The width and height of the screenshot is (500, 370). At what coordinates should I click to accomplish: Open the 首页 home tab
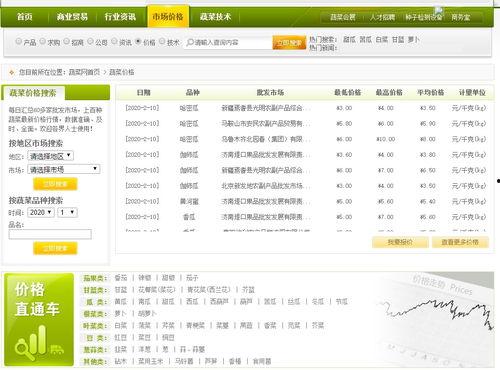(24, 17)
